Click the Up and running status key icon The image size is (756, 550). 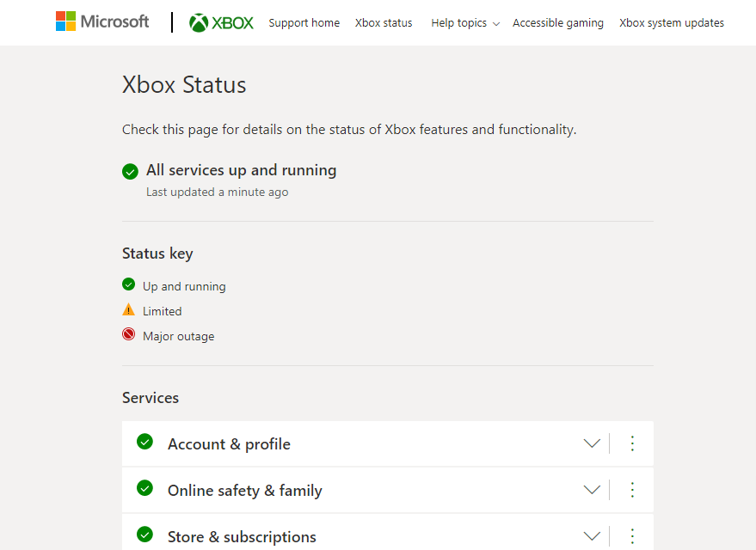129,284
